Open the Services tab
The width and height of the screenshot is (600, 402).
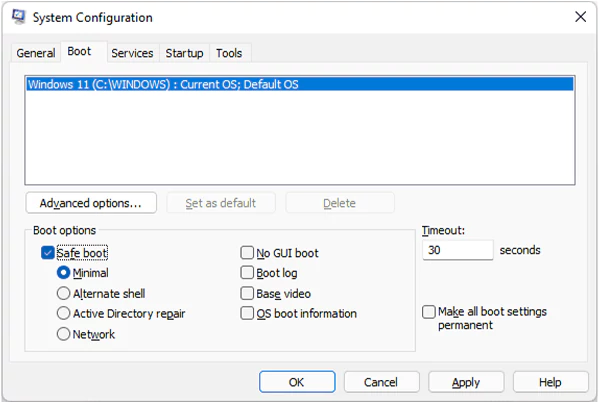pyautogui.click(x=132, y=53)
